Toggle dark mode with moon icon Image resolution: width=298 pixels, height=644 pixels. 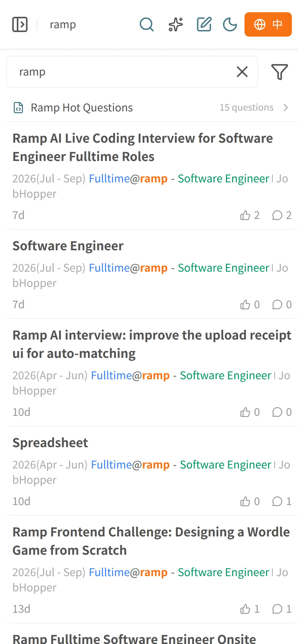coord(230,24)
